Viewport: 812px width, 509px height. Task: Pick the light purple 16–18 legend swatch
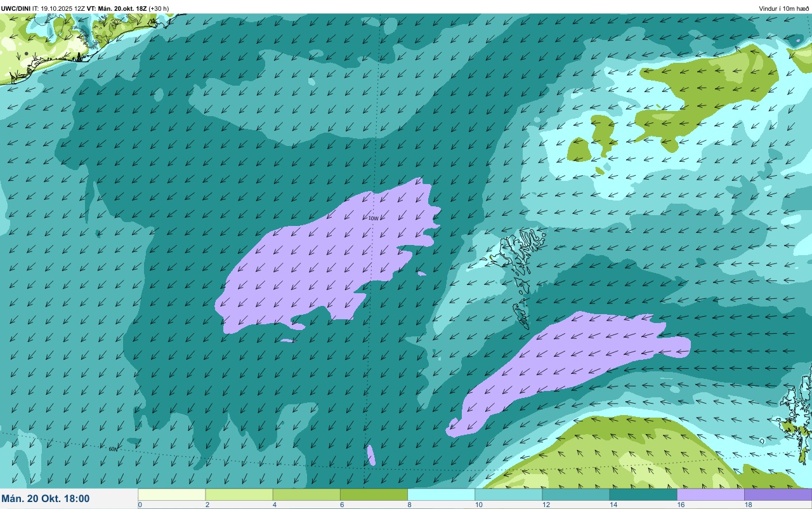710,494
